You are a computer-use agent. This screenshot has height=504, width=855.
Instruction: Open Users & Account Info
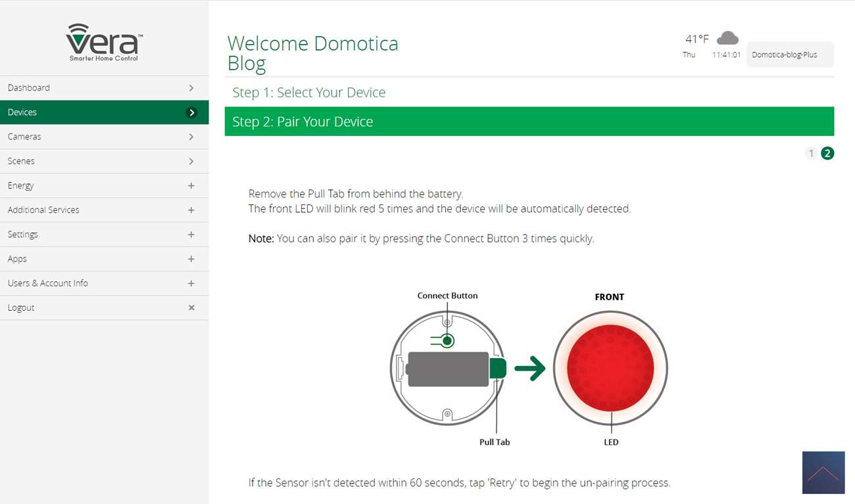[105, 283]
